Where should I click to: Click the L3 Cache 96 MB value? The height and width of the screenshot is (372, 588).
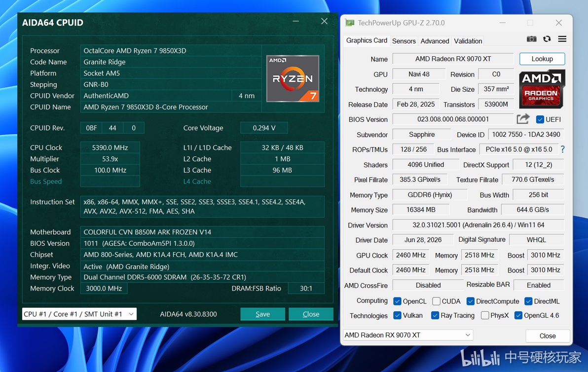(282, 170)
